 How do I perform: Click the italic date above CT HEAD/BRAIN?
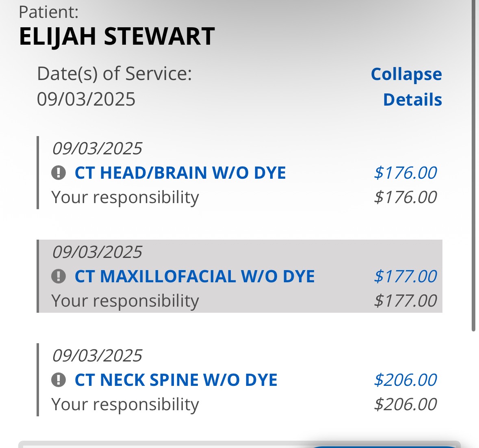pos(97,149)
